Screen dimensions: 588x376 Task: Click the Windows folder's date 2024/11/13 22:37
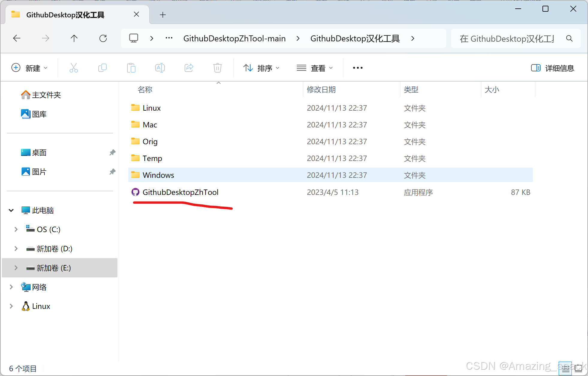337,175
